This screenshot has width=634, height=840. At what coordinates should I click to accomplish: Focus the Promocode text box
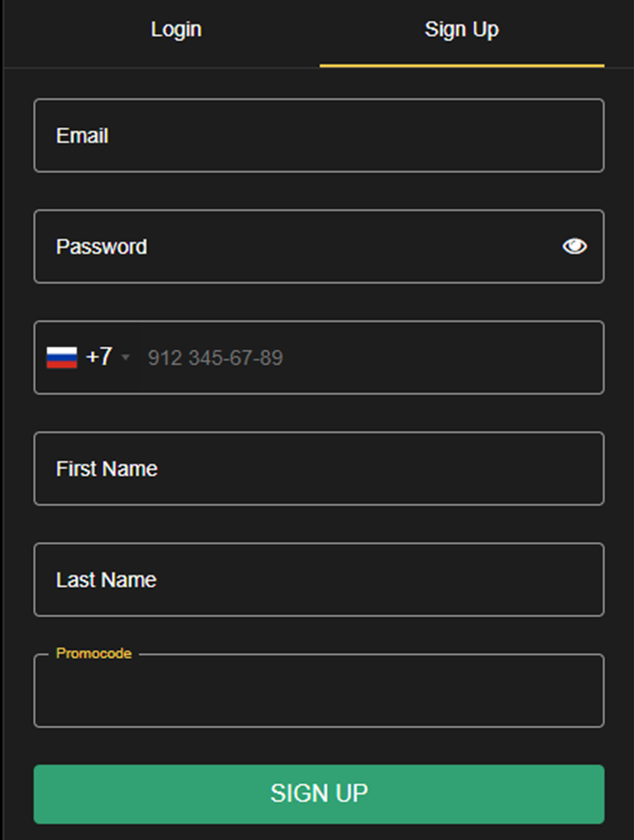click(x=318, y=691)
